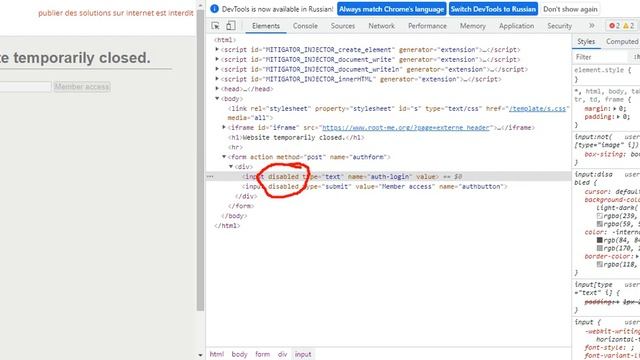
Task: Click the rgb(170 color swatch
Action: (600, 248)
